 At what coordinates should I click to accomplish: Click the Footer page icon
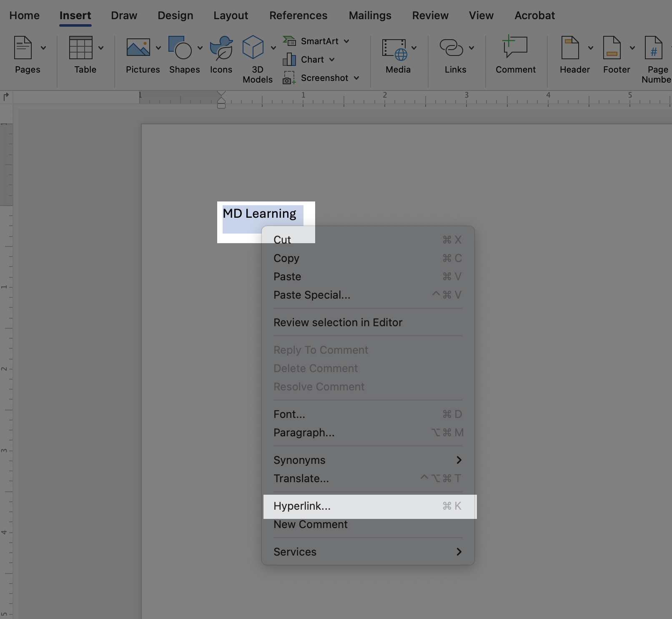click(612, 48)
